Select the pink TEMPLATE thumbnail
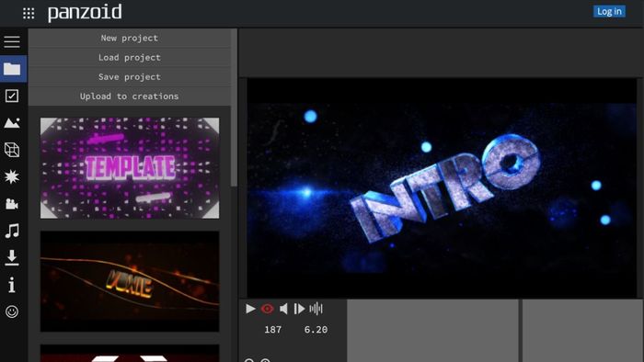Viewport: 644px width, 362px height. pos(130,168)
